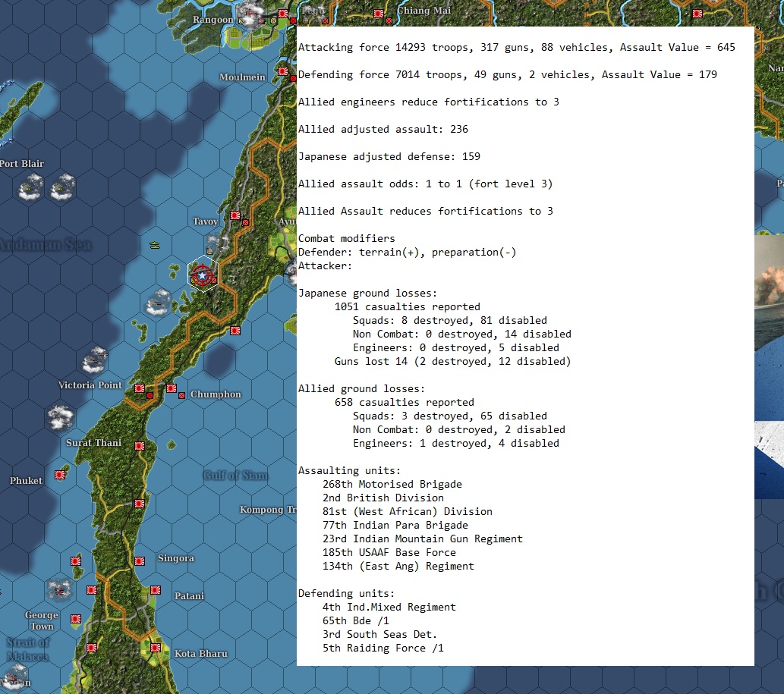Select Japanese flag in Gulf east of battle hex
784x694 pixels.
pos(235,331)
